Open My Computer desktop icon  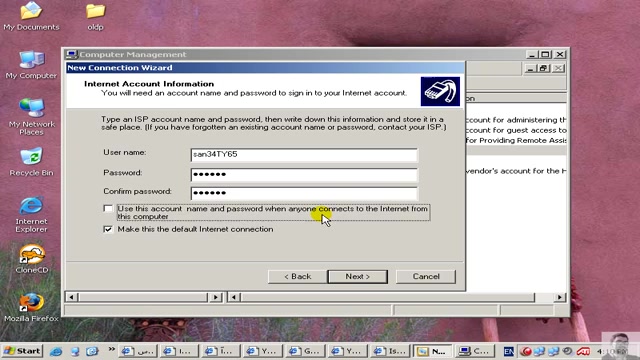coord(31,64)
